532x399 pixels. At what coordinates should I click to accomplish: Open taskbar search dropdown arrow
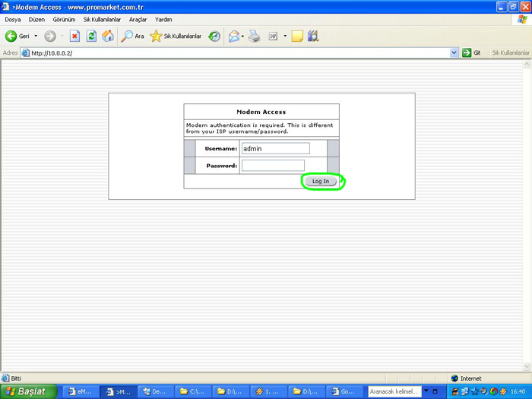tap(426, 391)
